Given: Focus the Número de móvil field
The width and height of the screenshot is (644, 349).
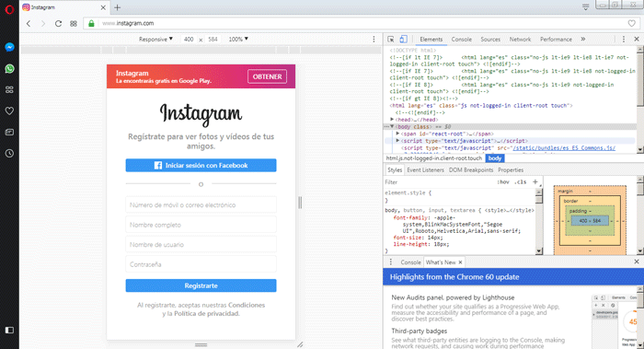Looking at the screenshot, I should 201,204.
